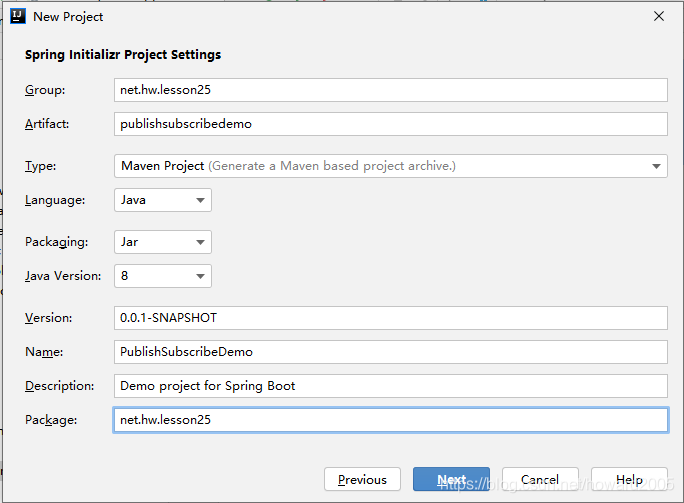684x503 pixels.
Task: Click the Name field PublishSubscribeDemo
Action: pos(391,352)
